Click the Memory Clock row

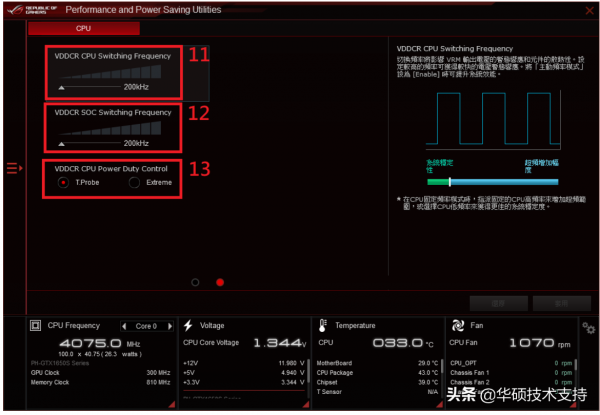pyautogui.click(x=101, y=382)
